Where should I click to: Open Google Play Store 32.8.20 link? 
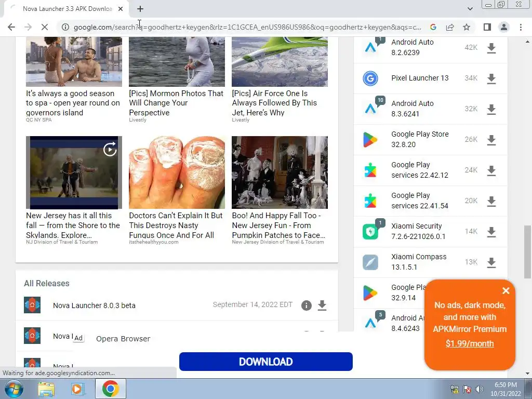tap(420, 139)
